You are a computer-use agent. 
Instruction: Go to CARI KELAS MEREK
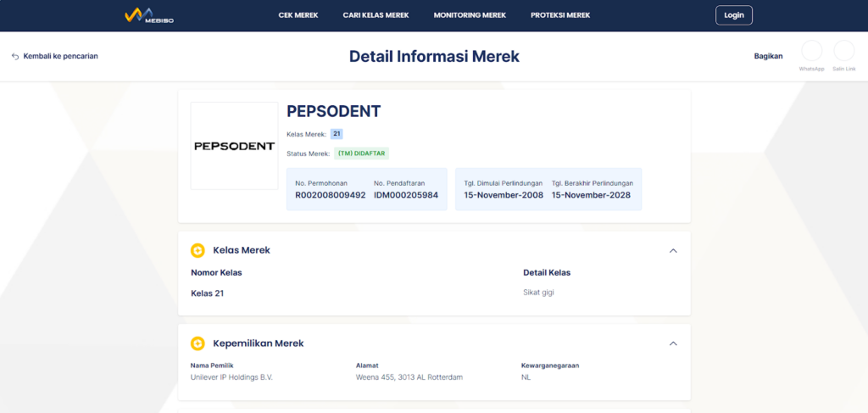[376, 15]
